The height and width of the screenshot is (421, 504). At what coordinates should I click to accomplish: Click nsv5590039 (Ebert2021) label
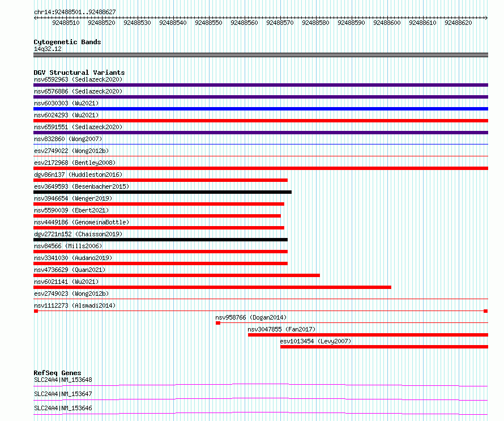coord(71,210)
